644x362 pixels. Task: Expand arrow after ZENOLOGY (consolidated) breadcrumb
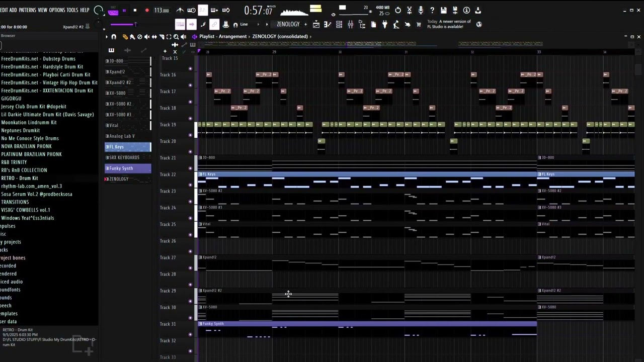[310, 36]
